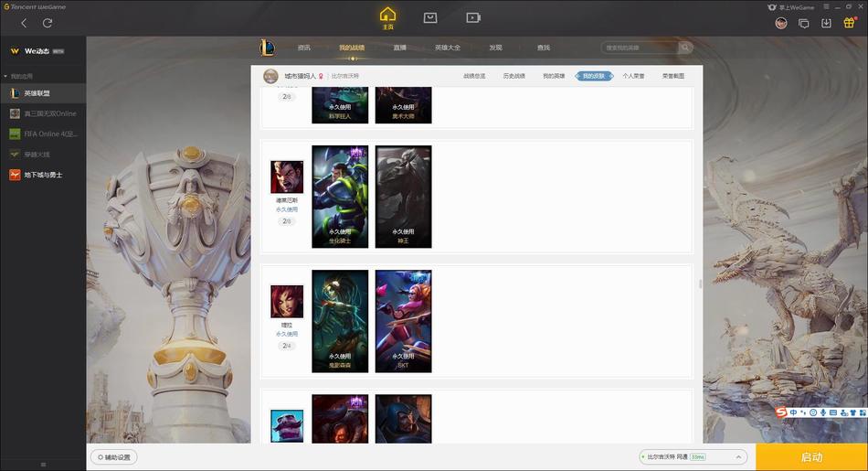This screenshot has width=868, height=471.
Task: Click the We动态 logo icon in sidebar
Action: click(x=15, y=51)
